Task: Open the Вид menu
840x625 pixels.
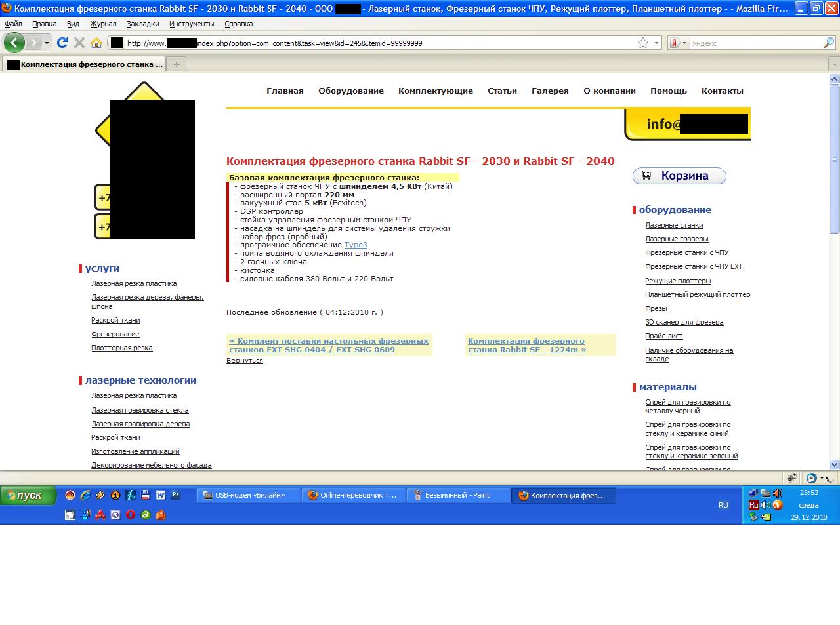Action: click(x=73, y=24)
